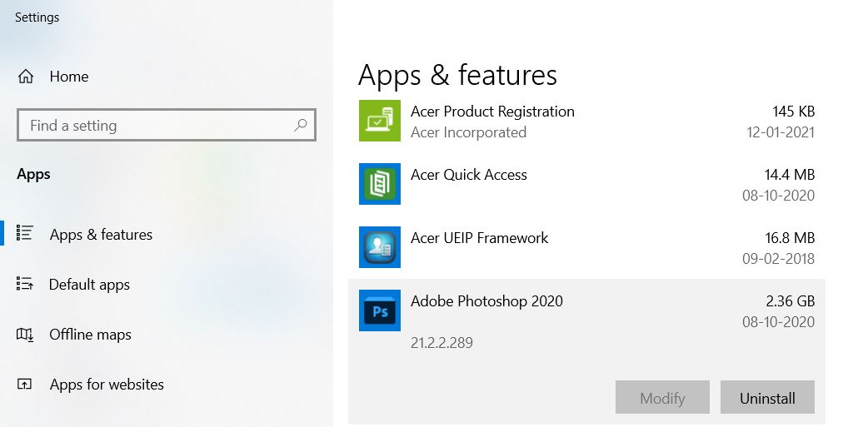Click the Apps & features page heading
The image size is (868, 427).
pyautogui.click(x=457, y=75)
